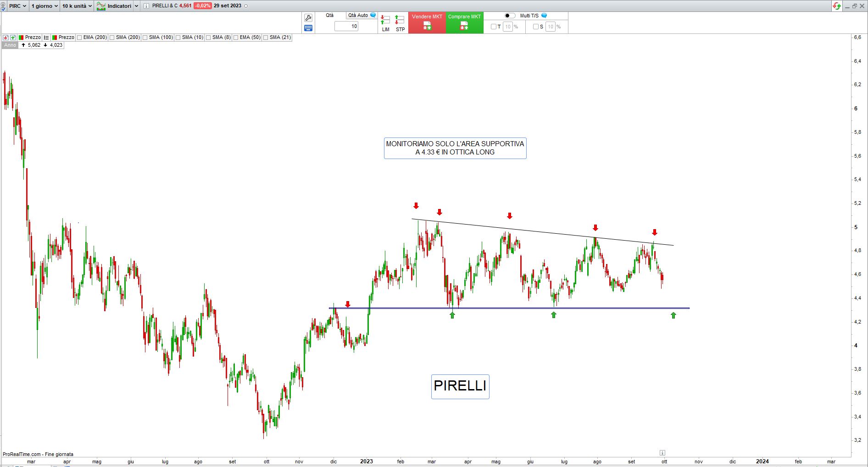Click the chart info icon near bottom axis
868x467 pixels.
(x=662, y=453)
